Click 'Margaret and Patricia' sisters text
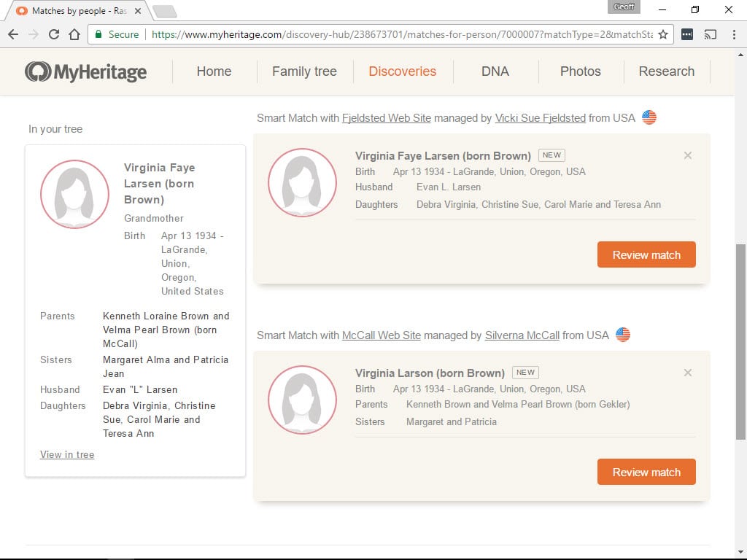The width and height of the screenshot is (747, 560). (x=451, y=422)
